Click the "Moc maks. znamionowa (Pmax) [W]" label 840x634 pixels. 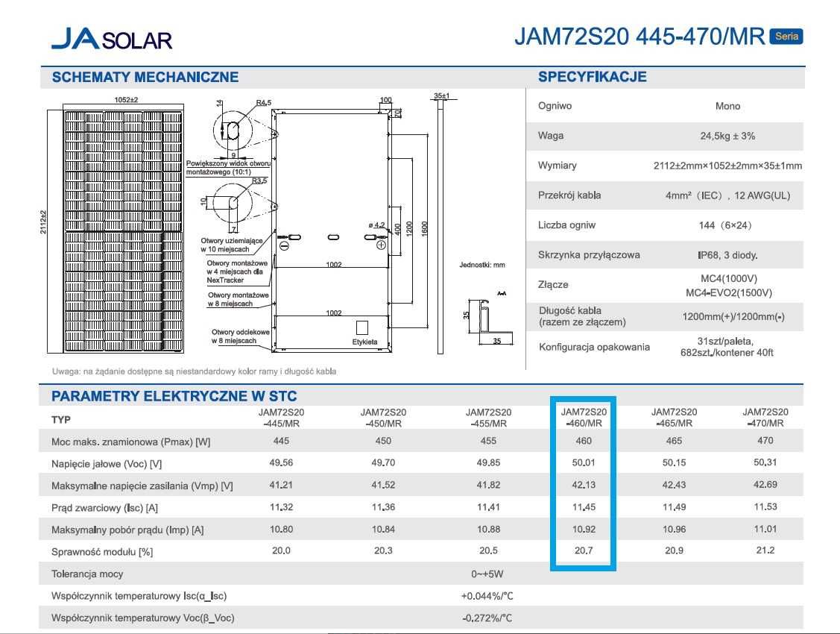(130, 442)
